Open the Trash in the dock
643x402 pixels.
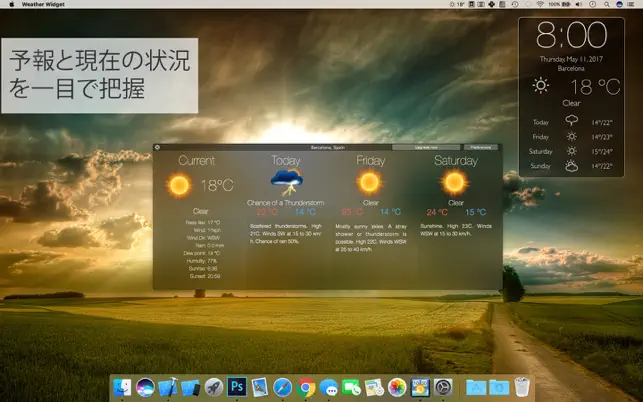tap(522, 386)
